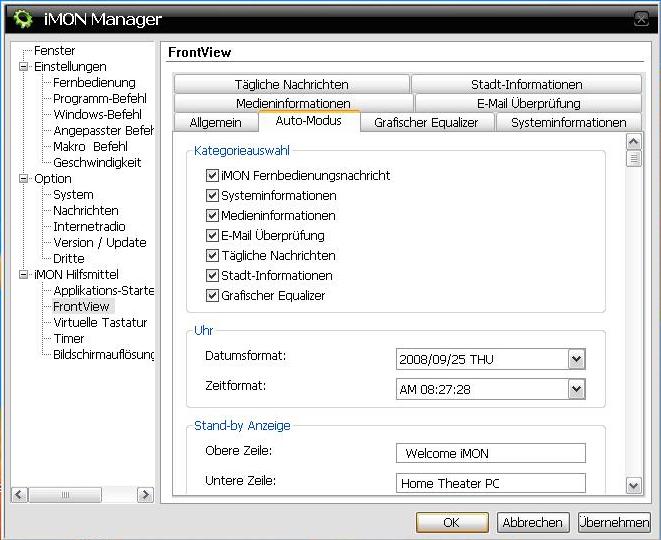Open Geschwindigkeit tree item
Viewport: 661px width, 540px height.
point(97,163)
